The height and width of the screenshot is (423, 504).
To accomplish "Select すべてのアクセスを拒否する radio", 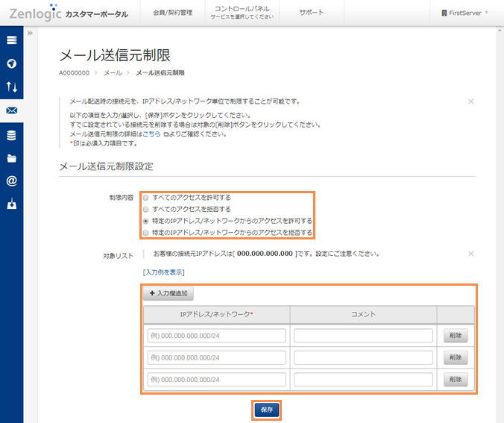I will point(145,210).
